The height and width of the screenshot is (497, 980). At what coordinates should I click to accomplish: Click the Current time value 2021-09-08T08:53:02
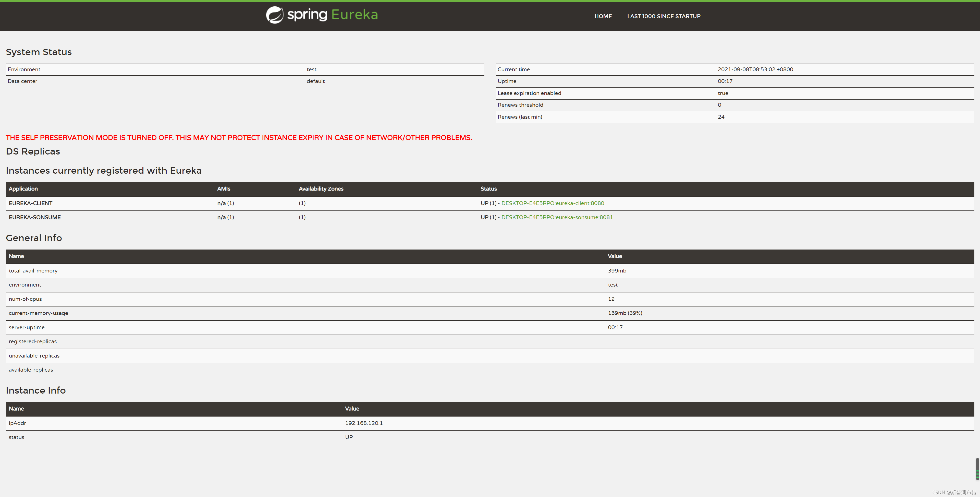point(755,69)
